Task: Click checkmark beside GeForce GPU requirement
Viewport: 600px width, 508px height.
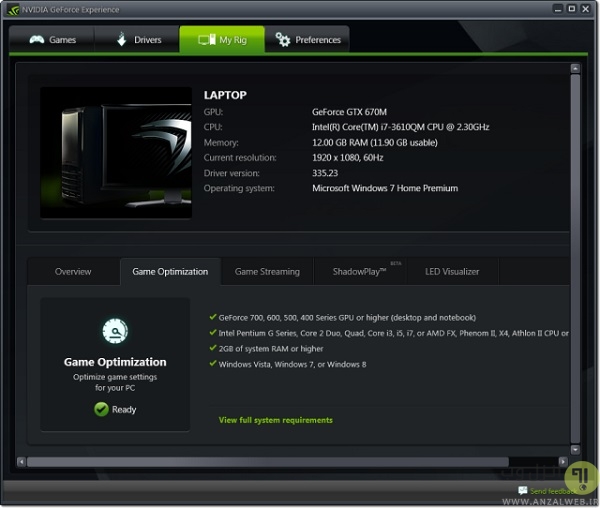Action: tap(213, 317)
